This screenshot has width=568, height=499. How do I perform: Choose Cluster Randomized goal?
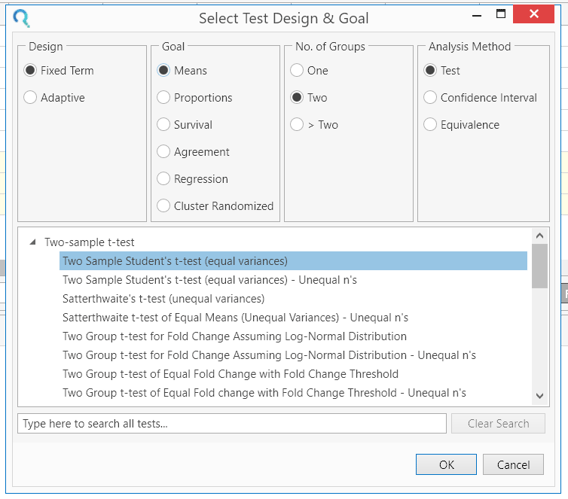215,206
